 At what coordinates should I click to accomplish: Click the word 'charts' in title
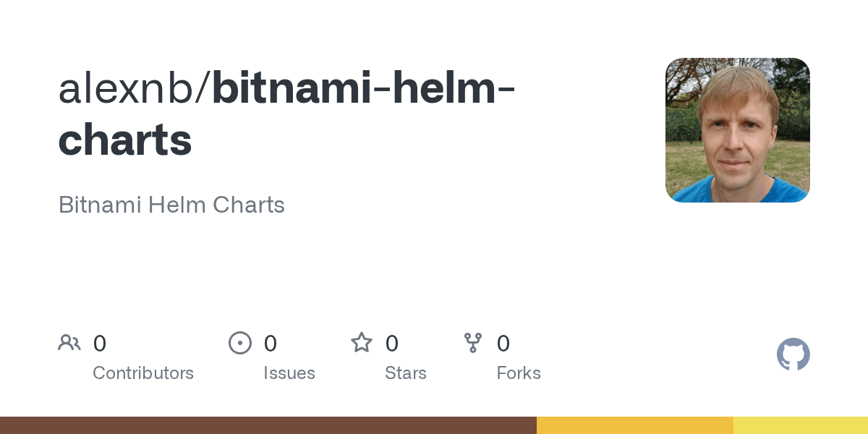click(x=125, y=140)
